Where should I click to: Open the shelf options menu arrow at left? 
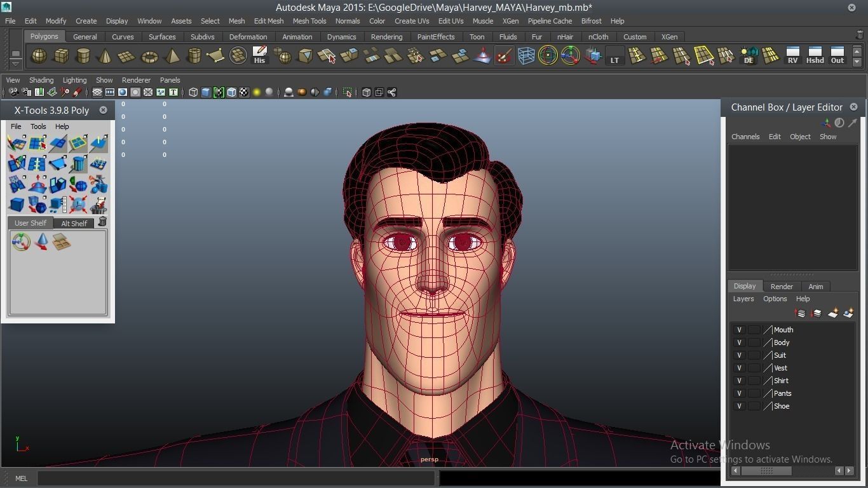16,64
